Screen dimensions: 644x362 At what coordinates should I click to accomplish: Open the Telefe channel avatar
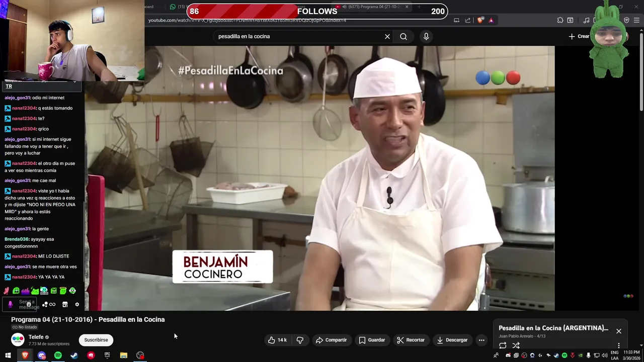18,340
